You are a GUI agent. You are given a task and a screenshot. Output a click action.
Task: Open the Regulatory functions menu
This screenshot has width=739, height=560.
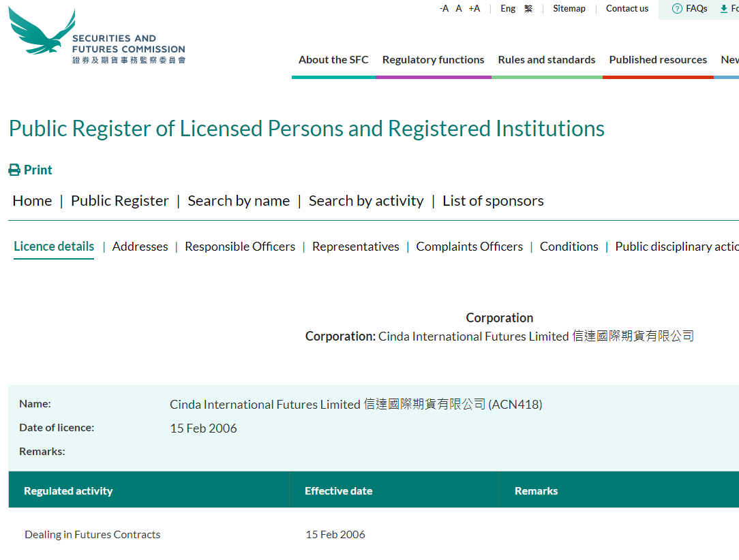pyautogui.click(x=433, y=60)
